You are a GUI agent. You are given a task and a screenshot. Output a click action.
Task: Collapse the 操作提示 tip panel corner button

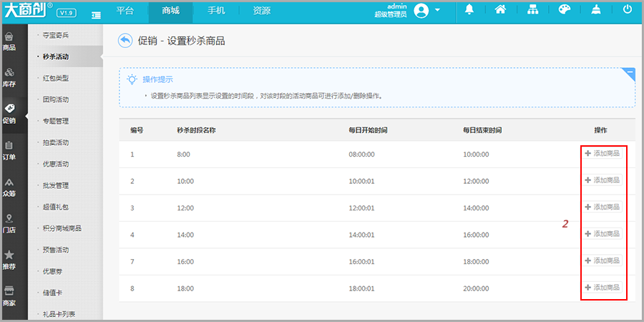[x=629, y=74]
